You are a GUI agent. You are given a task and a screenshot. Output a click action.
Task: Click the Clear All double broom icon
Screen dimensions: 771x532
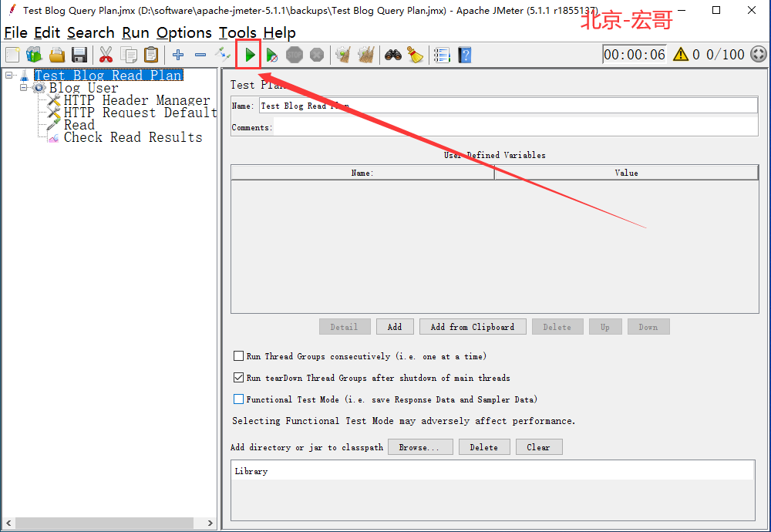[365, 55]
